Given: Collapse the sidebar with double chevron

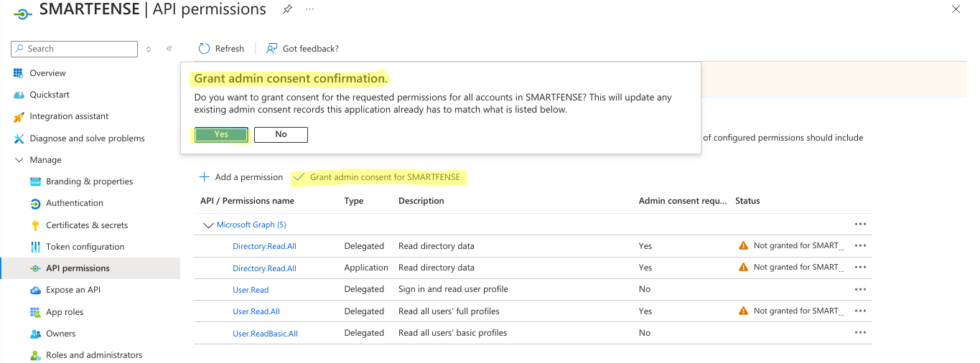Looking at the screenshot, I should [x=169, y=49].
